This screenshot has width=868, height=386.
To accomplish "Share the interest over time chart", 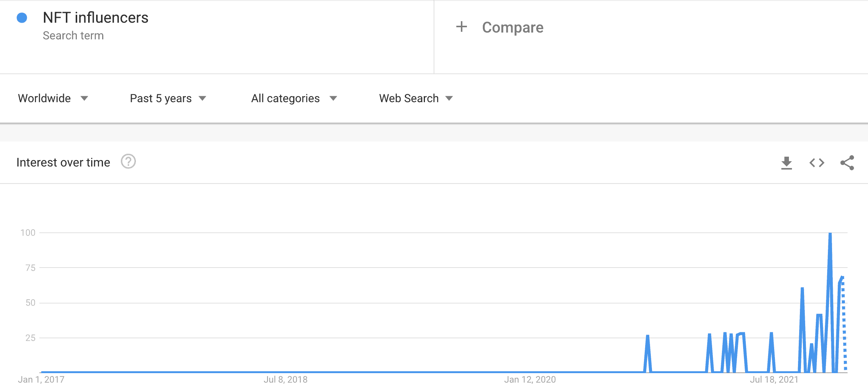I will pos(847,163).
